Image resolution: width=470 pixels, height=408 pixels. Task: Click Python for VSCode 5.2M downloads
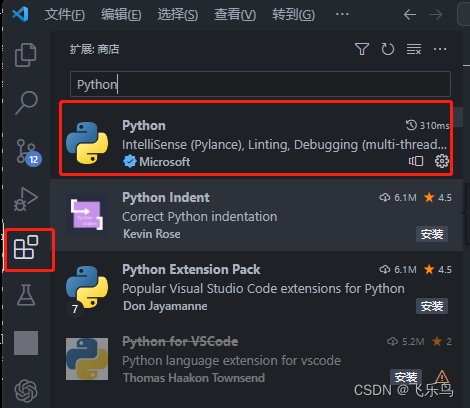[x=406, y=342]
